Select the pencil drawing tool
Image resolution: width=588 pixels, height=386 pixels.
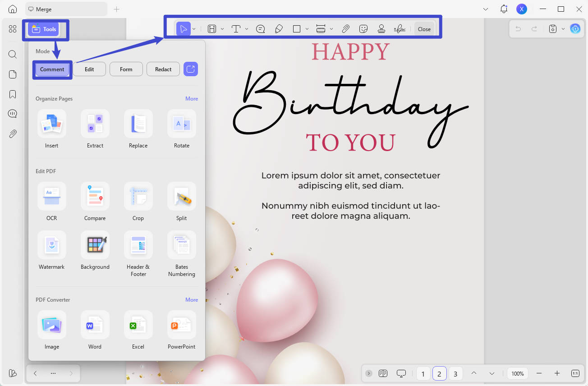click(279, 29)
